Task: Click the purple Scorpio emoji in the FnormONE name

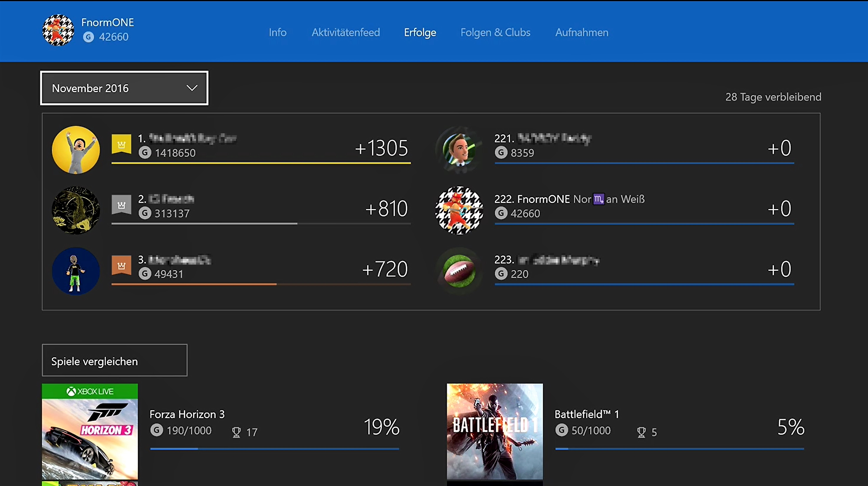Action: [598, 199]
